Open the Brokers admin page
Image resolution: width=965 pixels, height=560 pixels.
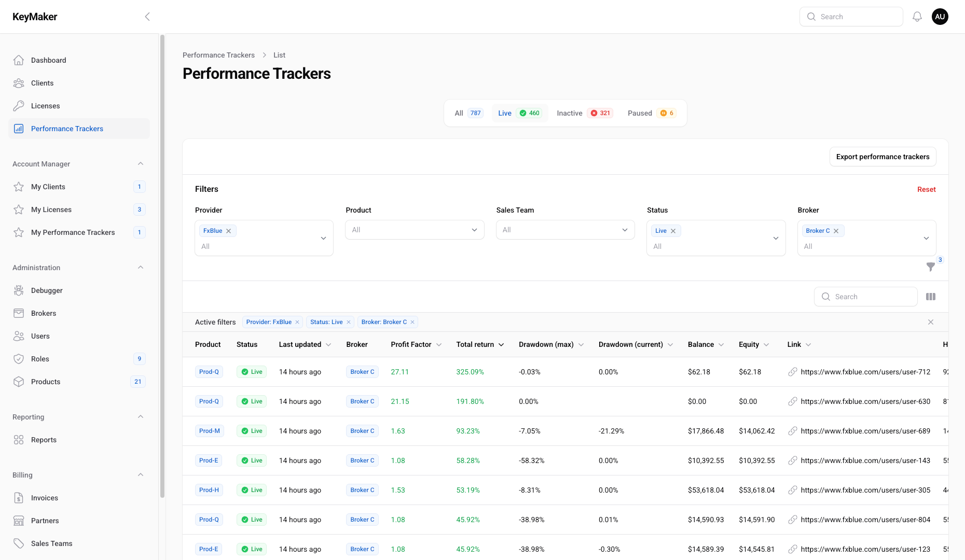(79, 313)
